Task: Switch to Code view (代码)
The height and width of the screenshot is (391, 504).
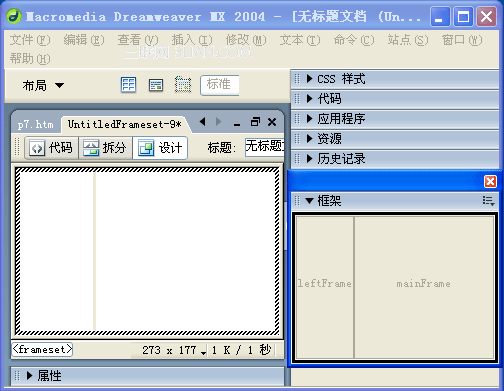Action: pyautogui.click(x=51, y=147)
